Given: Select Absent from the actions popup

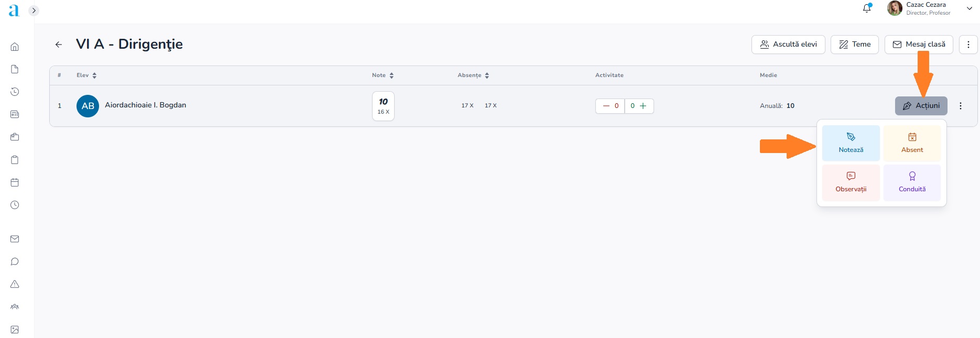Looking at the screenshot, I should pos(912,143).
